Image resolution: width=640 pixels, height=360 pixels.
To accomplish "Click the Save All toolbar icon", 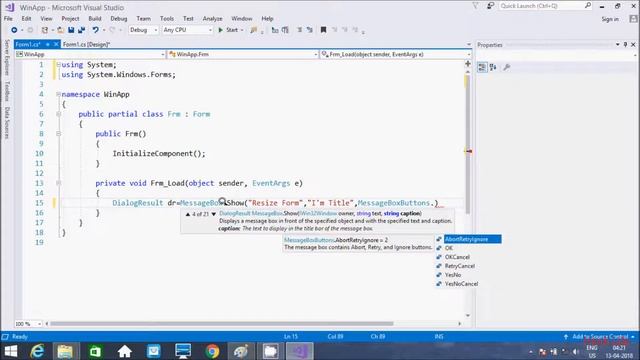I will point(81,30).
